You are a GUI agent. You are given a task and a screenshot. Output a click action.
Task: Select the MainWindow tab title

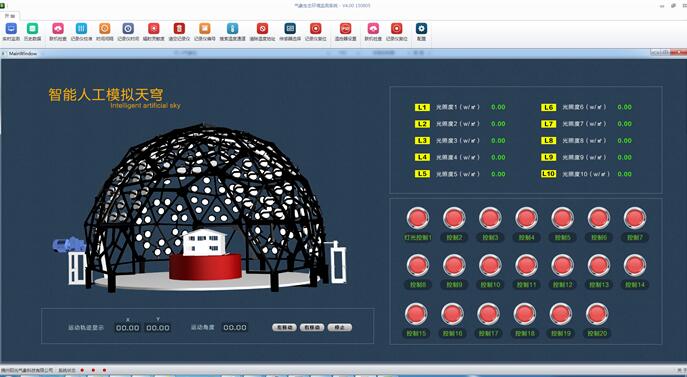[x=23, y=53]
